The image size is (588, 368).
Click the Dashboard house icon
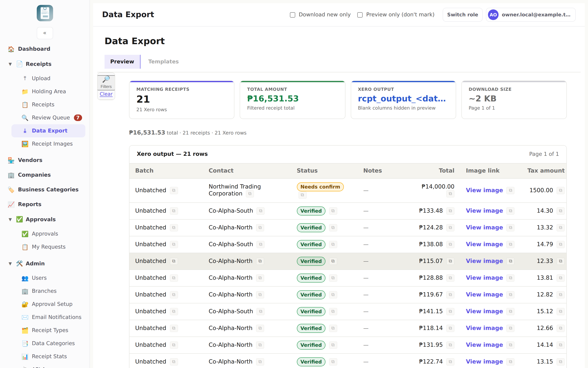11,49
